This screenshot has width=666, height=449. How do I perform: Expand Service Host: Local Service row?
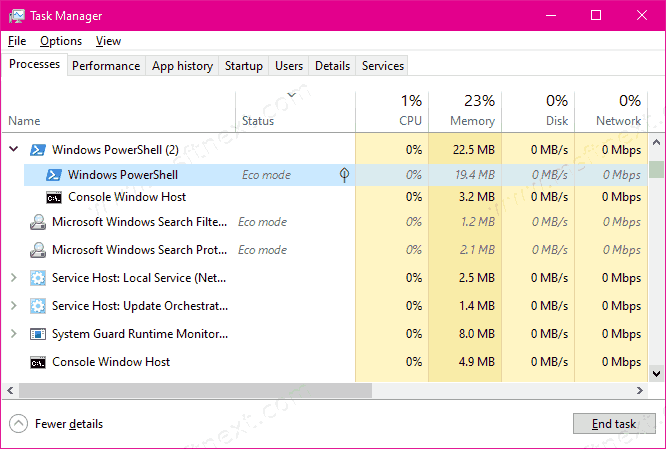pyautogui.click(x=14, y=278)
